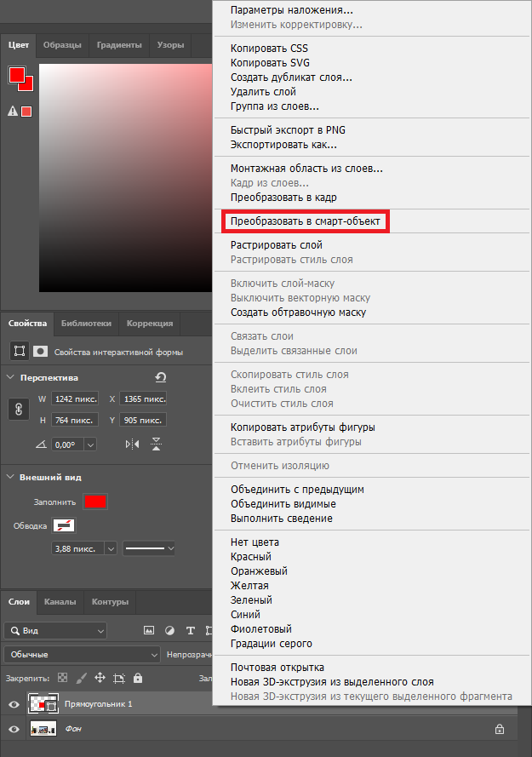Click the foreground color swatch

(16, 74)
